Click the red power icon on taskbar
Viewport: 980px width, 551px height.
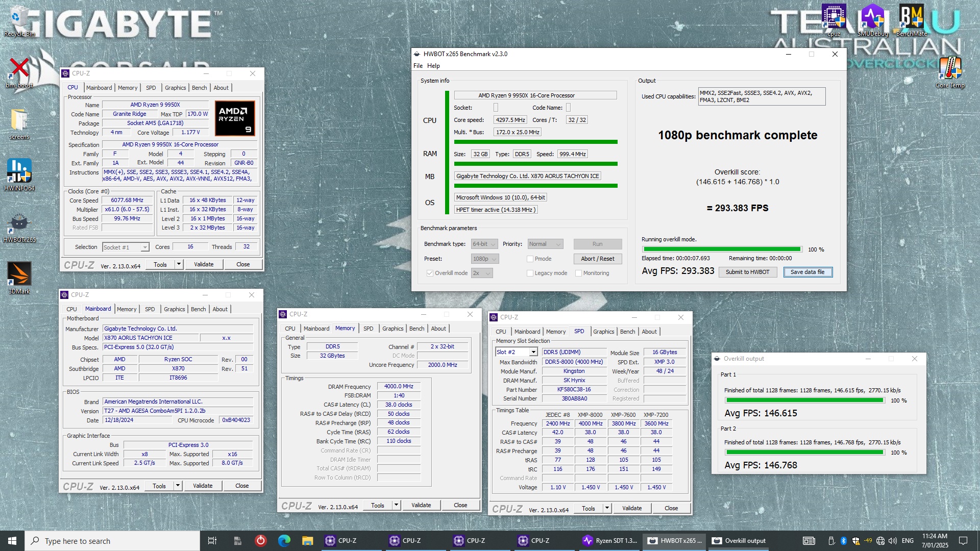coord(261,541)
